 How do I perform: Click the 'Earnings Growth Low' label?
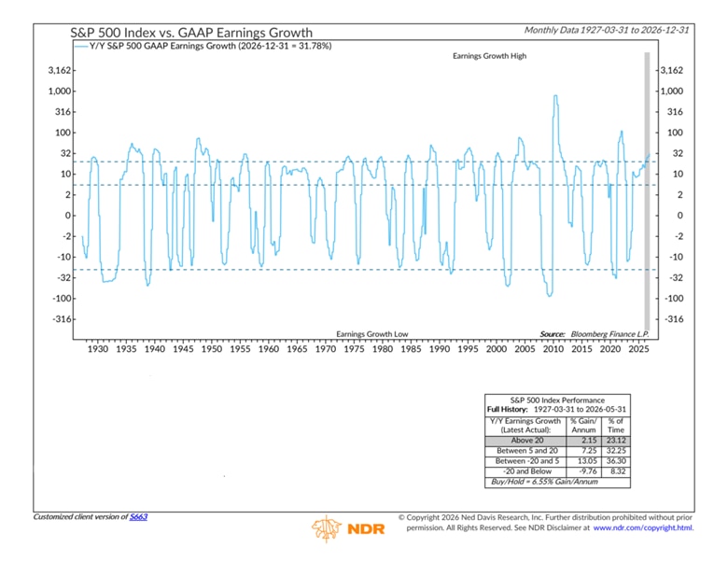point(371,334)
